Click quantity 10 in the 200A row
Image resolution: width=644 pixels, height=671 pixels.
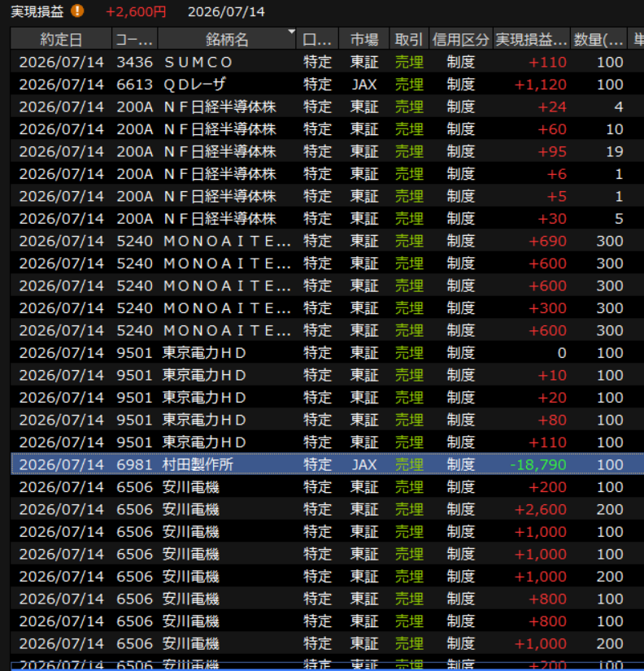pos(615,129)
